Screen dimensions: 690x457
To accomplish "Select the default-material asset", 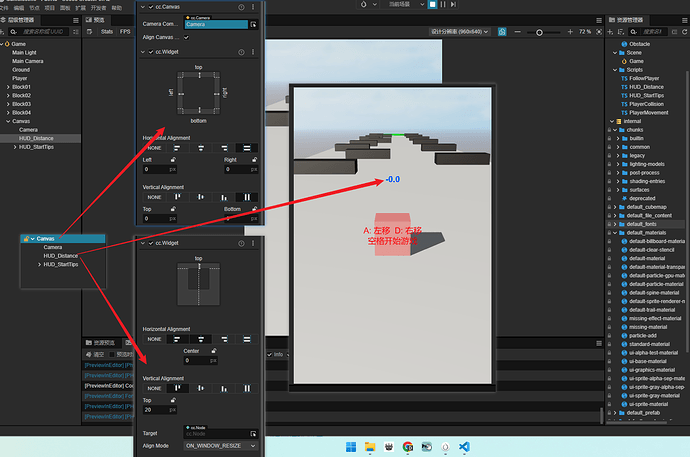I will (646, 259).
